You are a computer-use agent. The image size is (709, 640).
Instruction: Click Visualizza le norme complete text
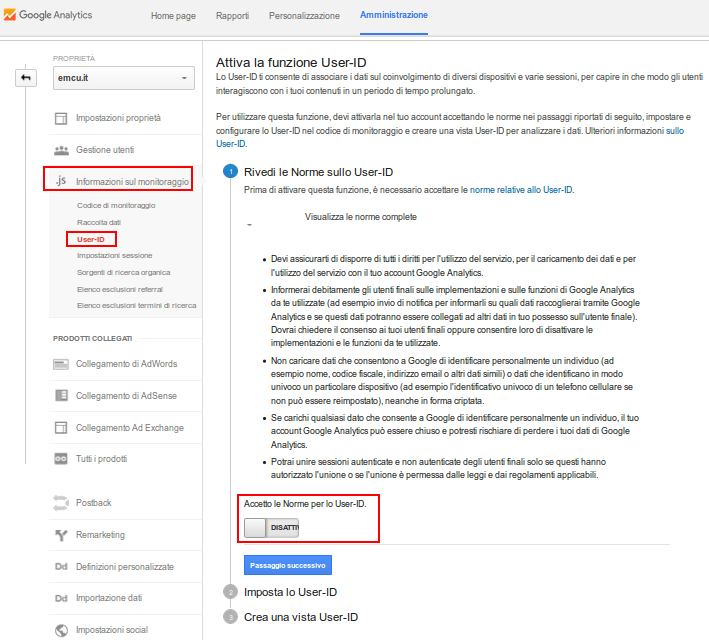coord(360,217)
